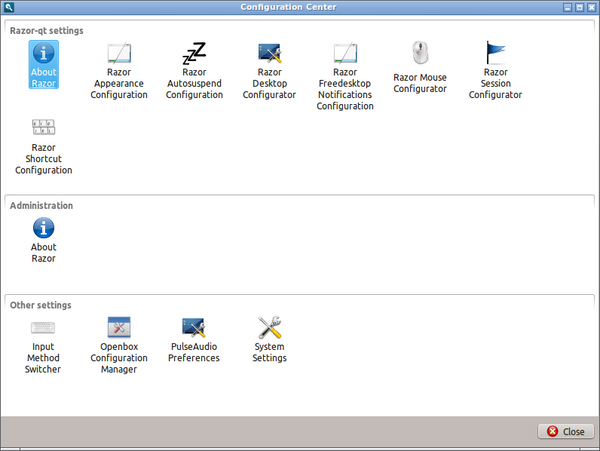
Task: Open About Razor under Administration
Action: click(x=44, y=240)
